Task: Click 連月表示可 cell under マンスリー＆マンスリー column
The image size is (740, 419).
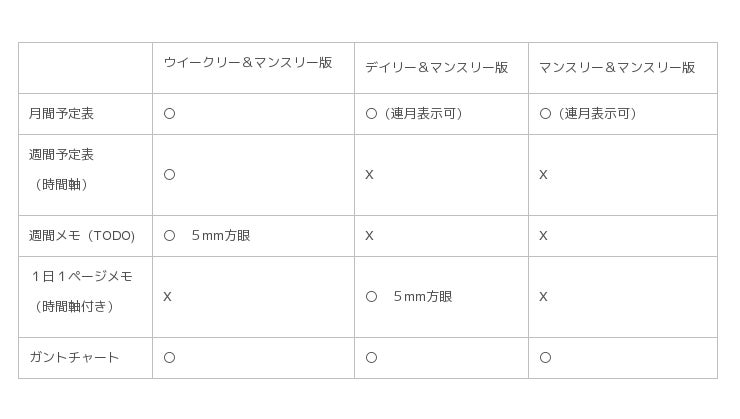Action: (x=590, y=114)
